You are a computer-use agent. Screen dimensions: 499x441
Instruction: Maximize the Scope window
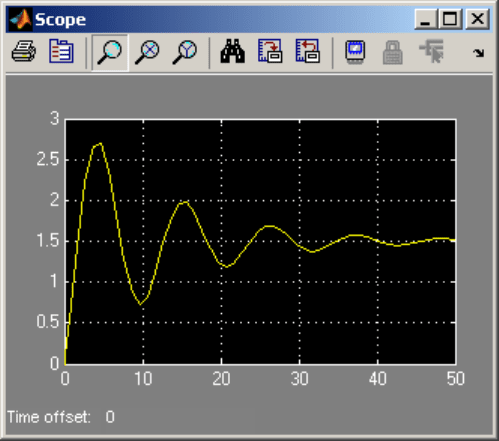point(450,19)
